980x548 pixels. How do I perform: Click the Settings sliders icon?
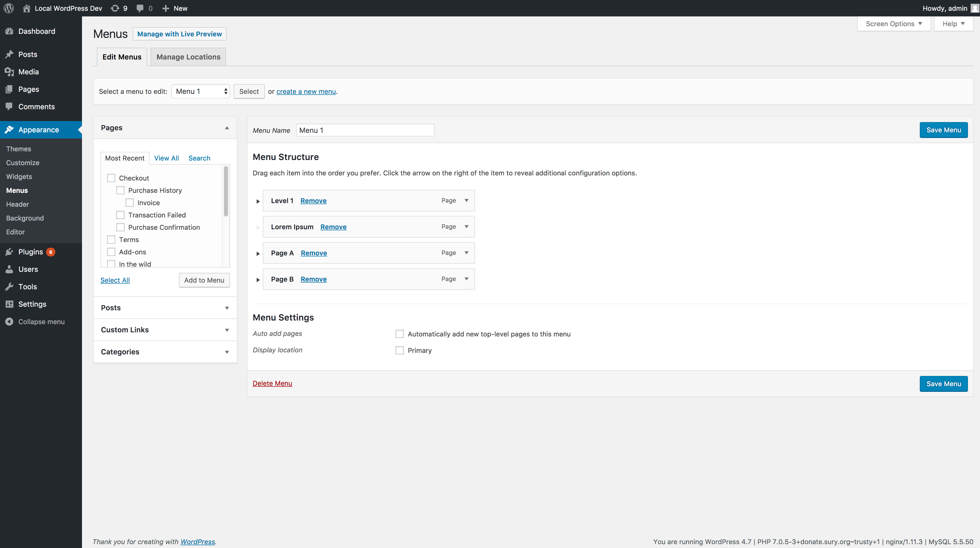9,304
